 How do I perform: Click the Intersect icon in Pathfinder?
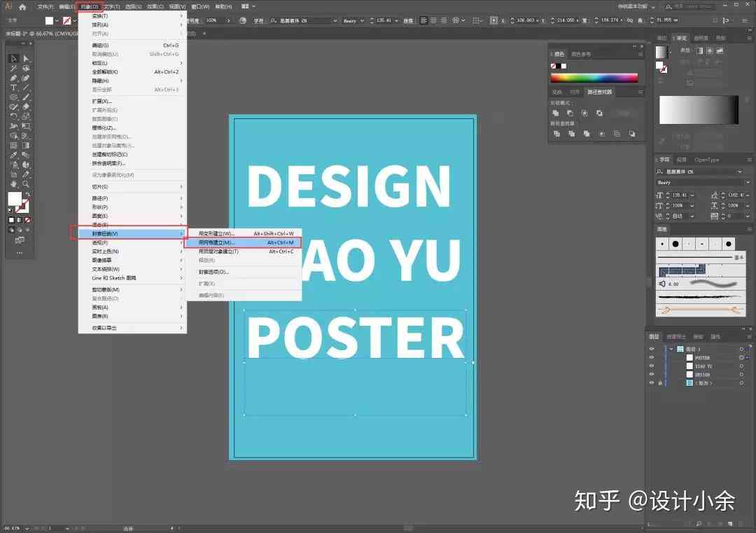[x=584, y=113]
